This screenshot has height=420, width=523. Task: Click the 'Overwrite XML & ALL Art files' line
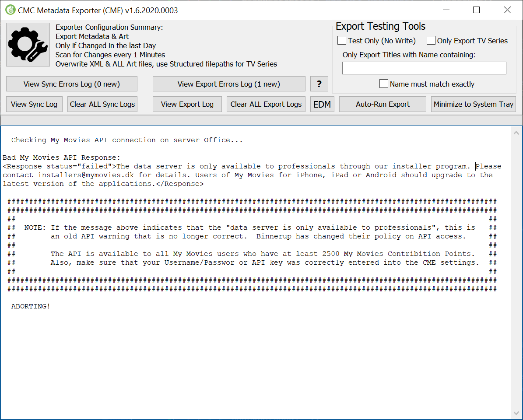pos(166,64)
